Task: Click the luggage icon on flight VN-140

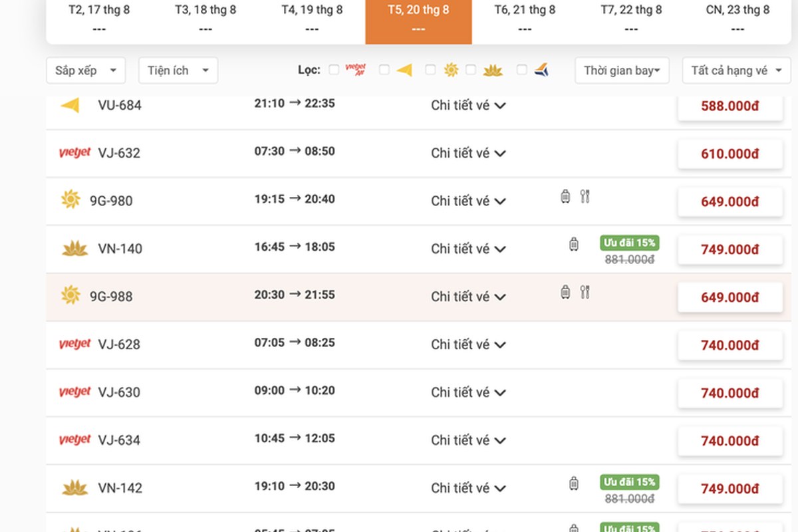Action: point(573,244)
